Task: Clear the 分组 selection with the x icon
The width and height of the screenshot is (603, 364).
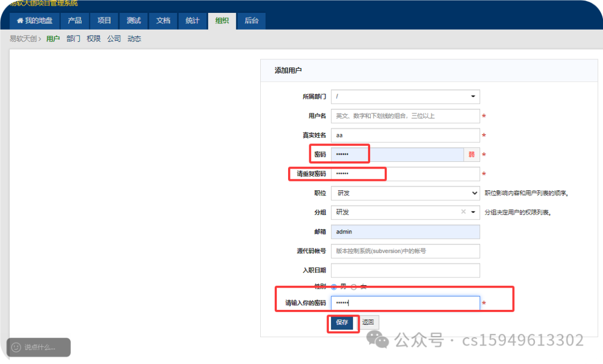Action: [463, 212]
